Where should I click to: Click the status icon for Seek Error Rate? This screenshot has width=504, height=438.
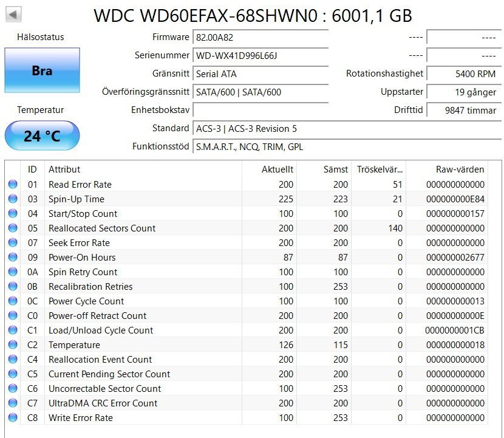13,242
